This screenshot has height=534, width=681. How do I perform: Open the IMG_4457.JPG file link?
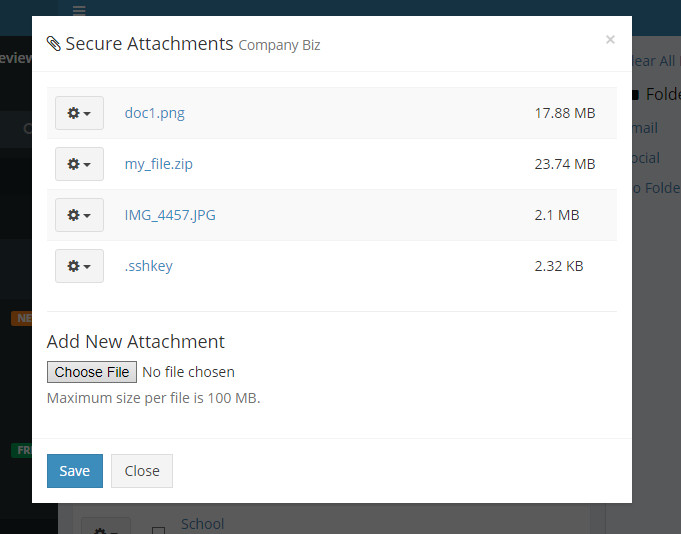(x=170, y=215)
